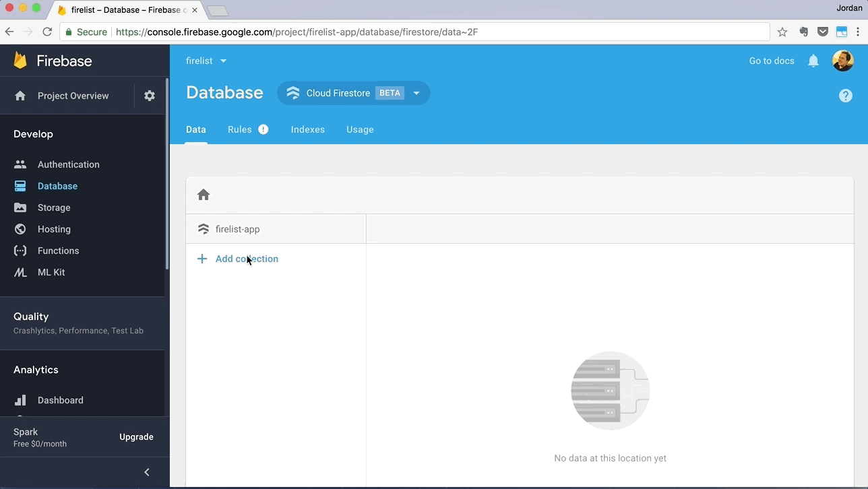The image size is (868, 489).
Task: Open ML Kit in the sidebar
Action: click(x=51, y=272)
